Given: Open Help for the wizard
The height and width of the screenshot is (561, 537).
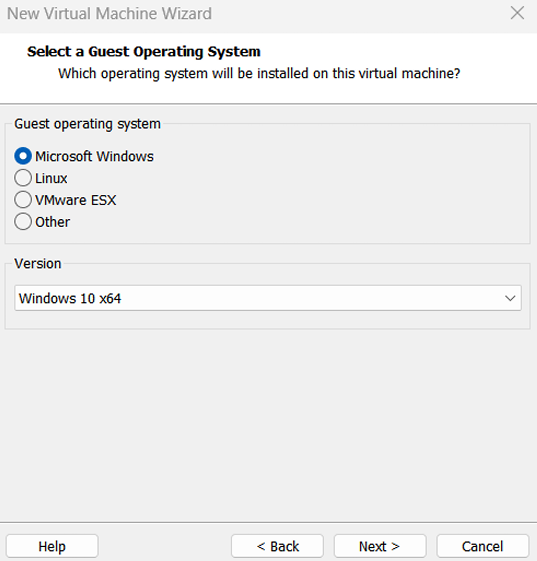Looking at the screenshot, I should point(52,546).
